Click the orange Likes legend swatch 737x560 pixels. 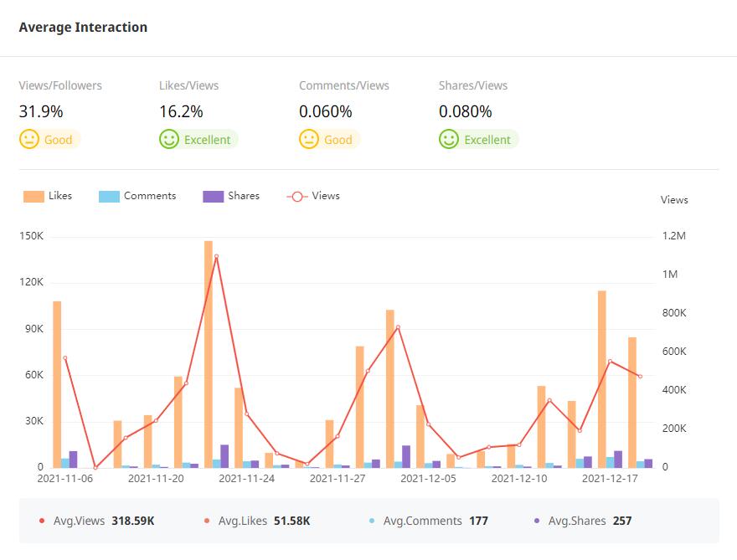(x=33, y=197)
